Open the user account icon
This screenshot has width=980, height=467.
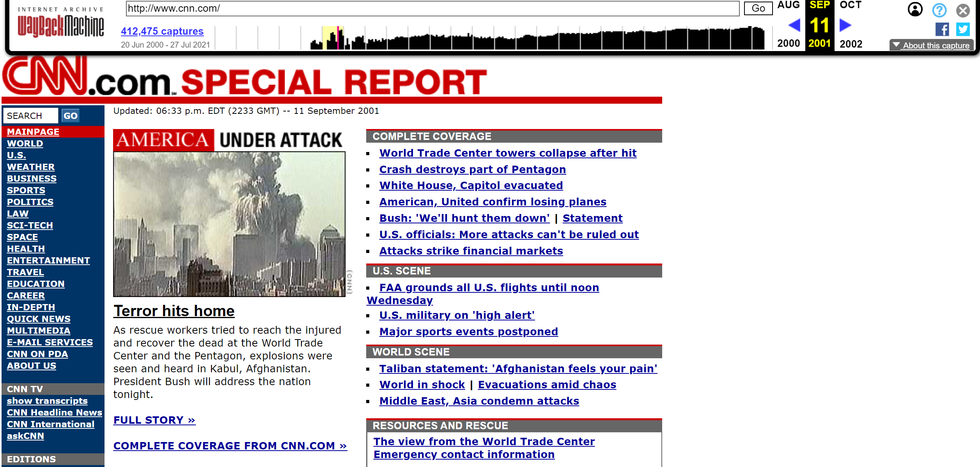[x=914, y=9]
